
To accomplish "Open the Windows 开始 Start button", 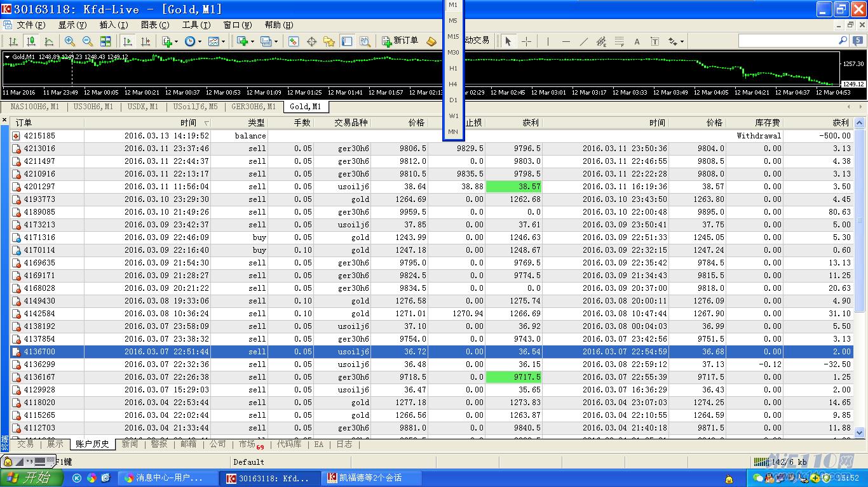I will [32, 478].
